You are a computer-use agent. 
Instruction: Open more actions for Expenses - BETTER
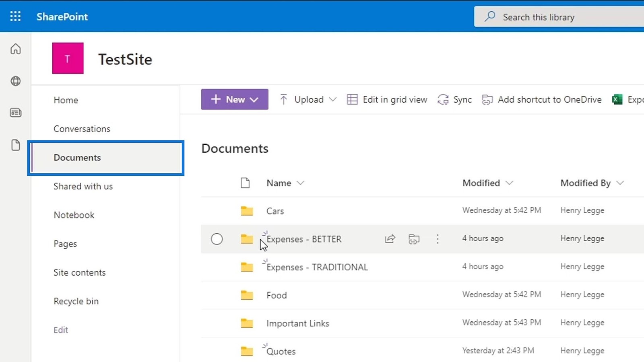(438, 239)
